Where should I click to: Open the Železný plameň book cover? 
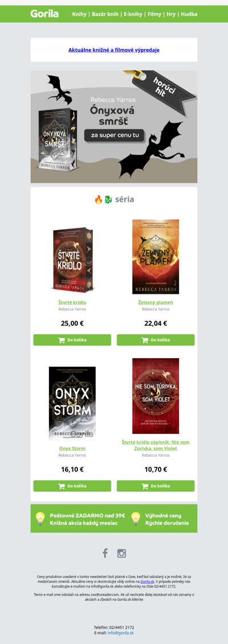tap(156, 257)
